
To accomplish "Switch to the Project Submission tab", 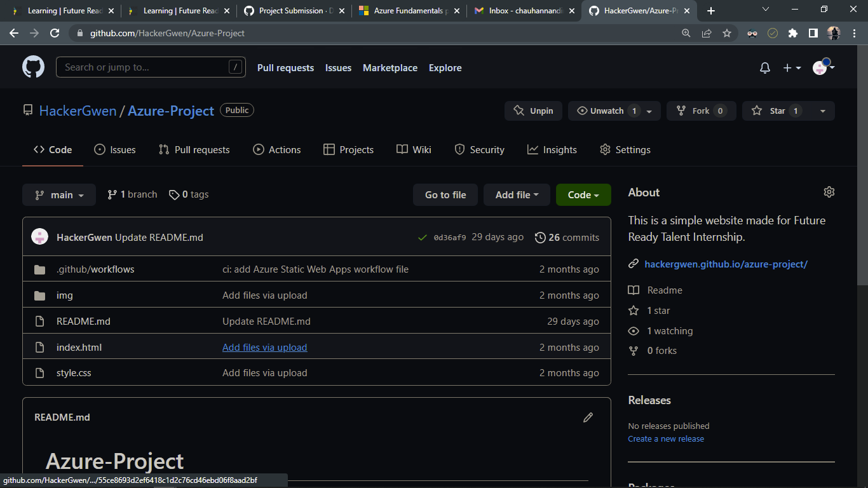I will pos(294,11).
